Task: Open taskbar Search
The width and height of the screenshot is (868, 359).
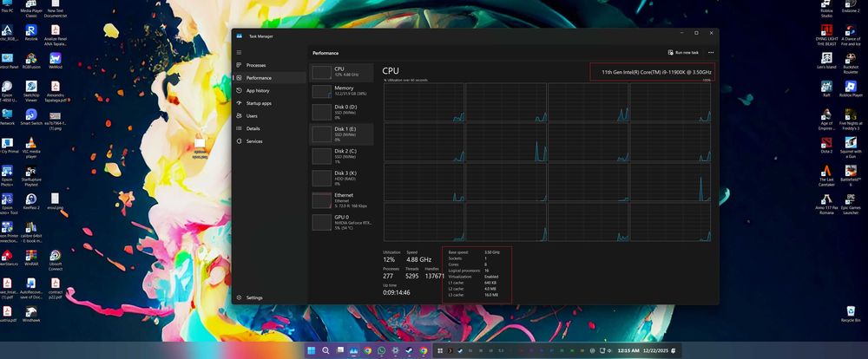Action: pos(325,350)
